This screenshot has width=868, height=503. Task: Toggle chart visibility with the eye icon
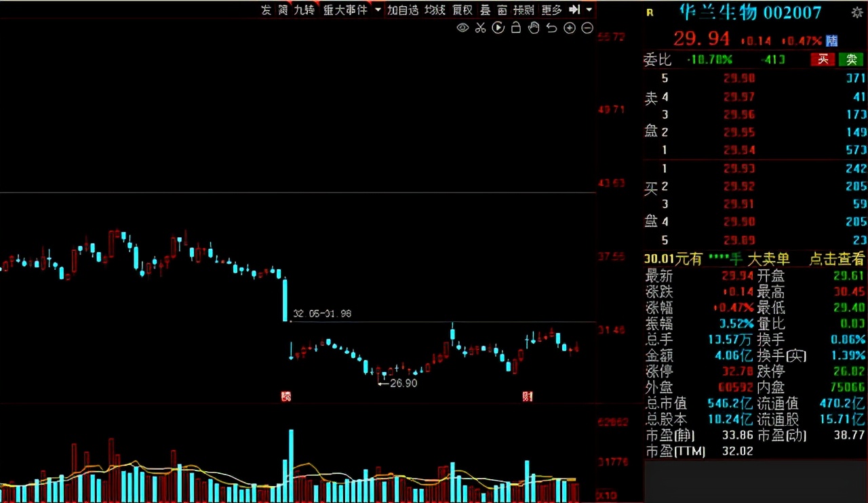click(x=462, y=28)
